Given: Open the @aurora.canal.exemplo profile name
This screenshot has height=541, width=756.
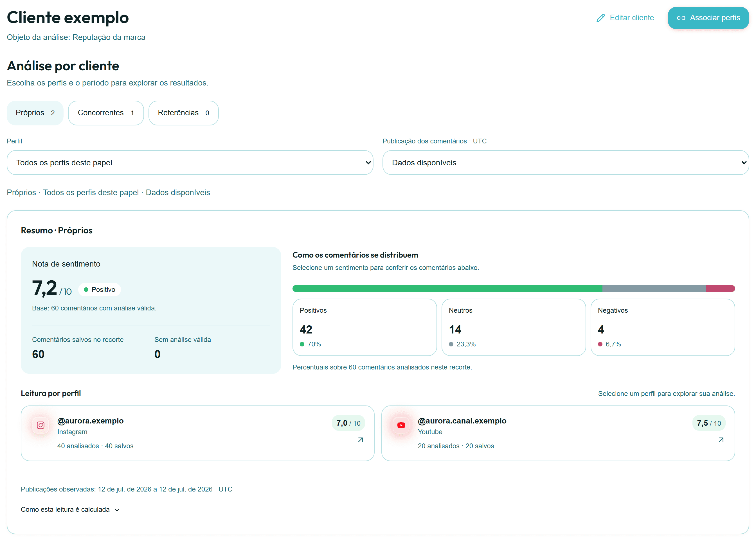Looking at the screenshot, I should point(462,421).
